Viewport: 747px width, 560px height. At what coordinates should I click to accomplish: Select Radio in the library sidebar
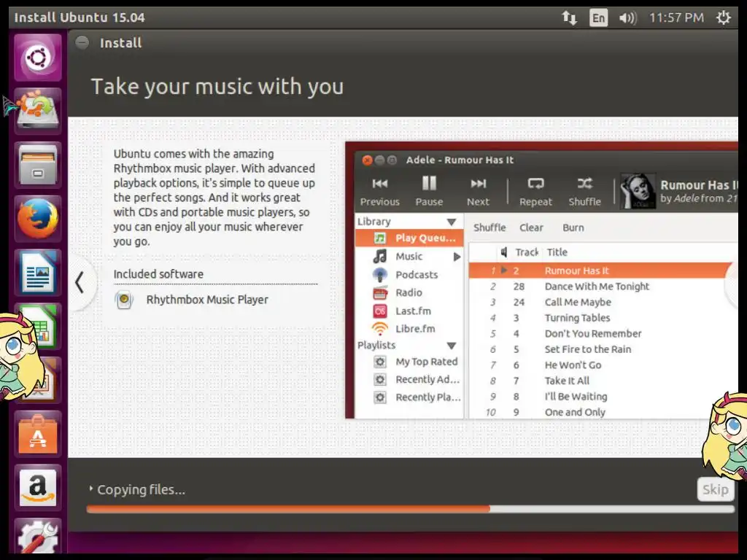click(x=409, y=292)
